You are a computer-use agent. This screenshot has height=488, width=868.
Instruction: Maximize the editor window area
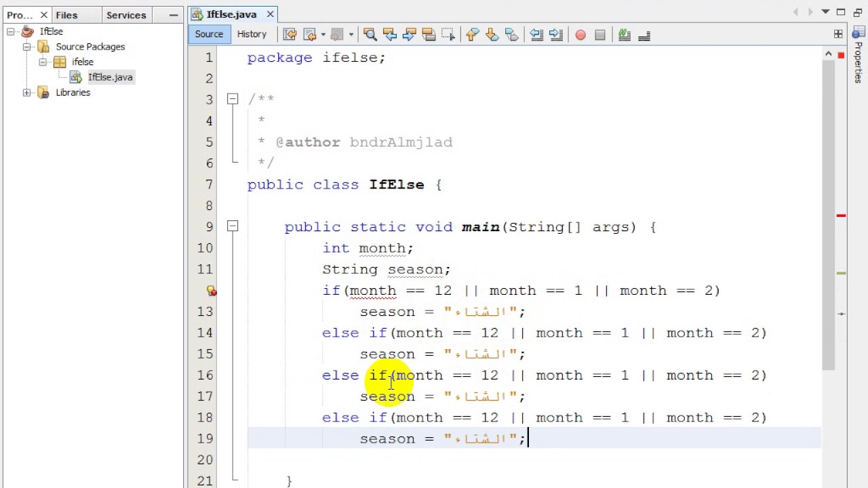841,12
